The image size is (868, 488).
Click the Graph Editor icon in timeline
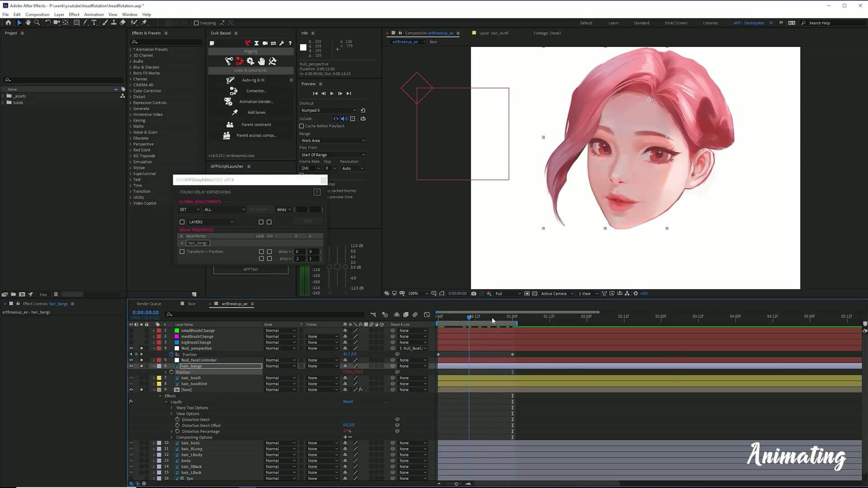427,314
